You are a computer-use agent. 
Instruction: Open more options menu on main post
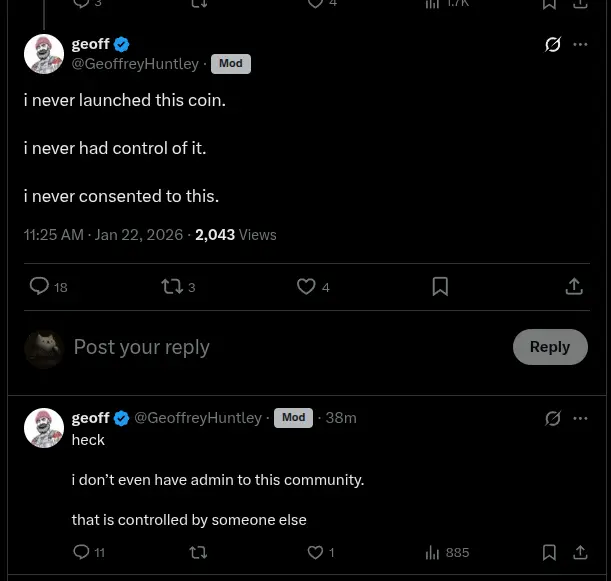tap(580, 44)
